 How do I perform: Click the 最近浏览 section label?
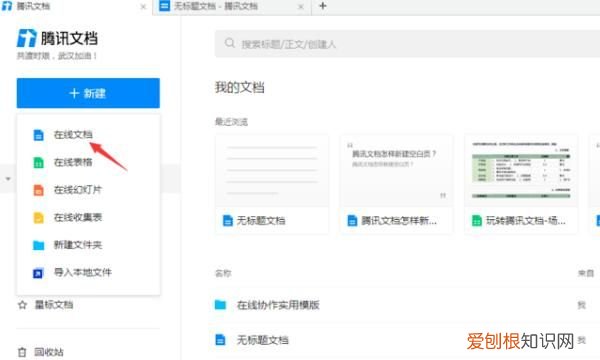231,122
